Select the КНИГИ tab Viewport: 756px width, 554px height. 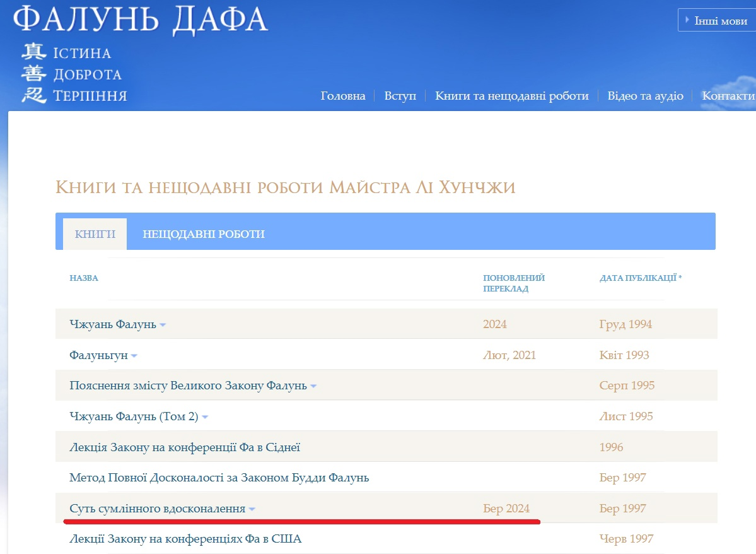pyautogui.click(x=95, y=234)
